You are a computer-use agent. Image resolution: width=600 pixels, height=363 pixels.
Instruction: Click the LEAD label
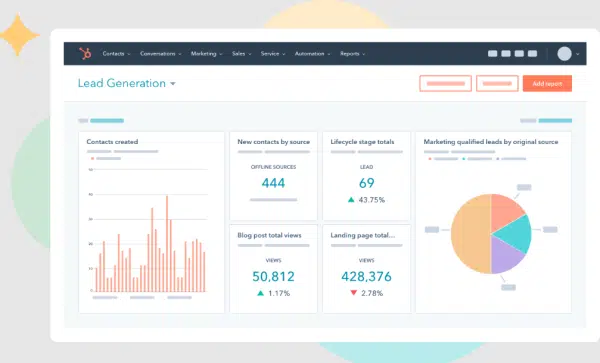click(x=366, y=167)
